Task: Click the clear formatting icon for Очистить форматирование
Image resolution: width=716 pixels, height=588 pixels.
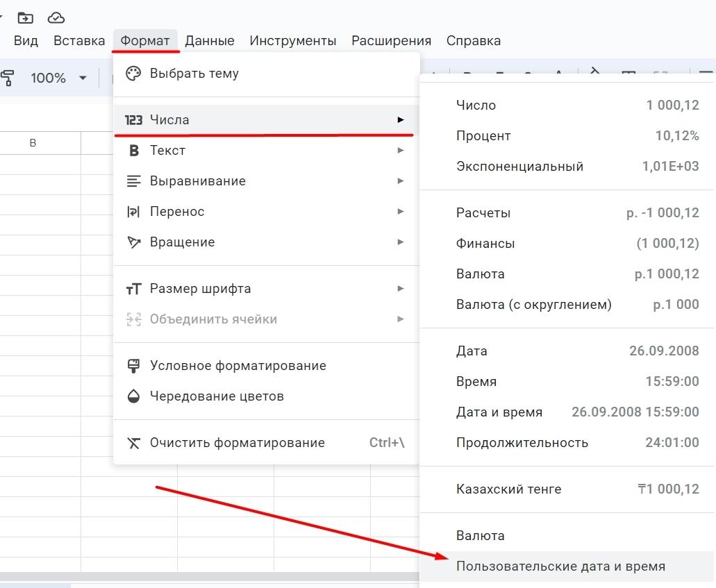Action: click(133, 443)
